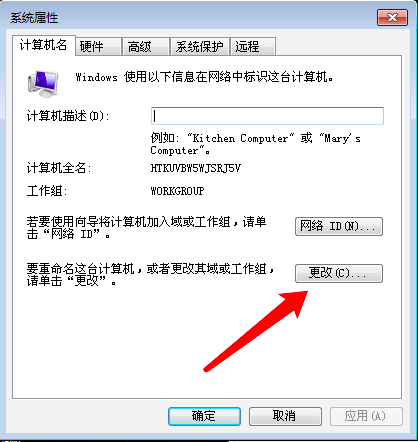The width and height of the screenshot is (418, 442).
Task: Show the 远程 tab
Action: [253, 46]
